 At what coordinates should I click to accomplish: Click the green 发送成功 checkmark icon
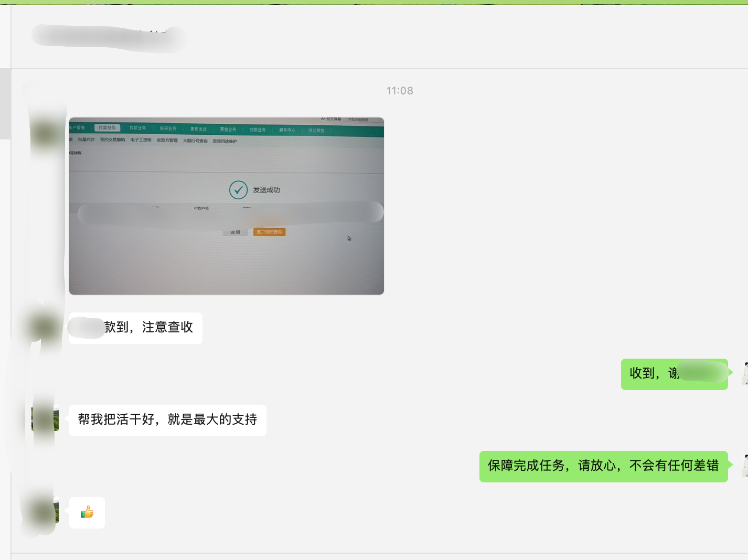click(x=239, y=190)
